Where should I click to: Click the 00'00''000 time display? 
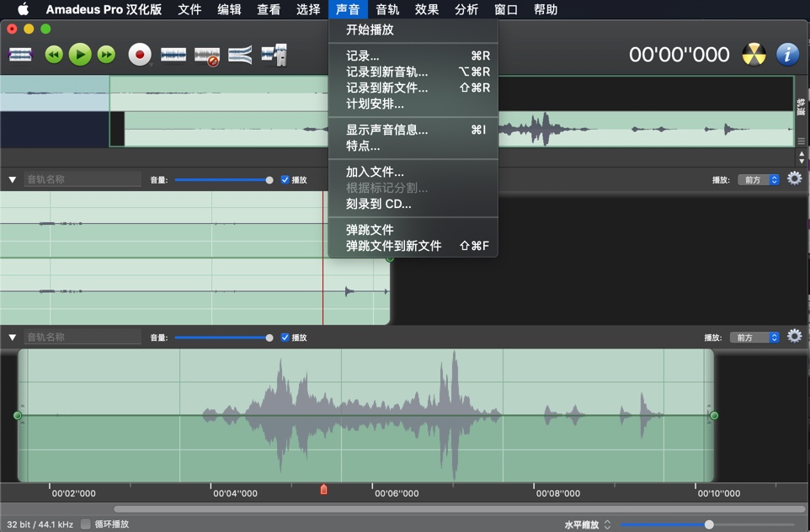click(x=679, y=55)
